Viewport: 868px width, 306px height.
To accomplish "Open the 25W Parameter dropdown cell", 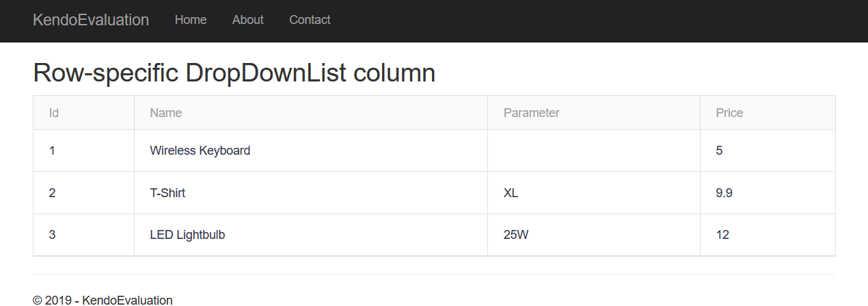I will pos(593,235).
